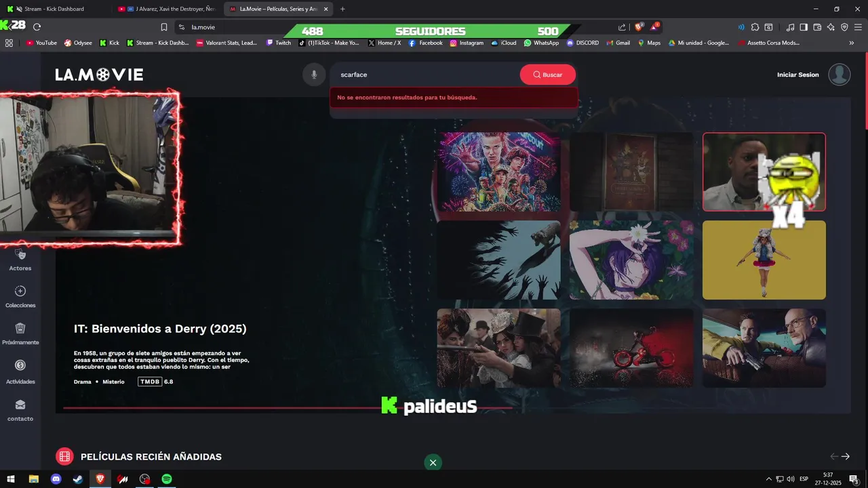
Task: Go to LA.MOVIE logo home
Action: pos(99,75)
